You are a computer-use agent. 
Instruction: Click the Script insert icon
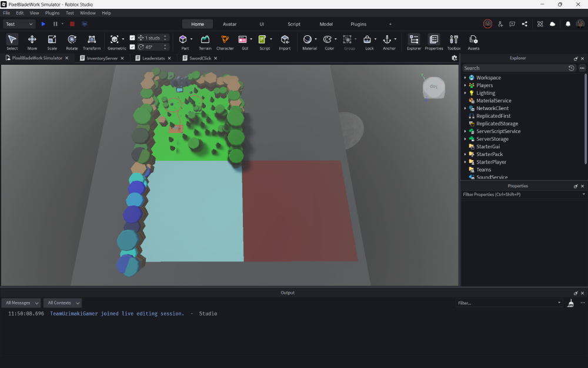click(262, 39)
